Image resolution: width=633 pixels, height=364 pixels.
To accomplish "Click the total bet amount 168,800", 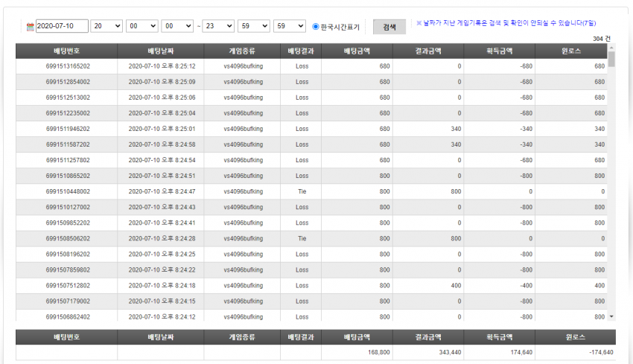I will (x=378, y=352).
